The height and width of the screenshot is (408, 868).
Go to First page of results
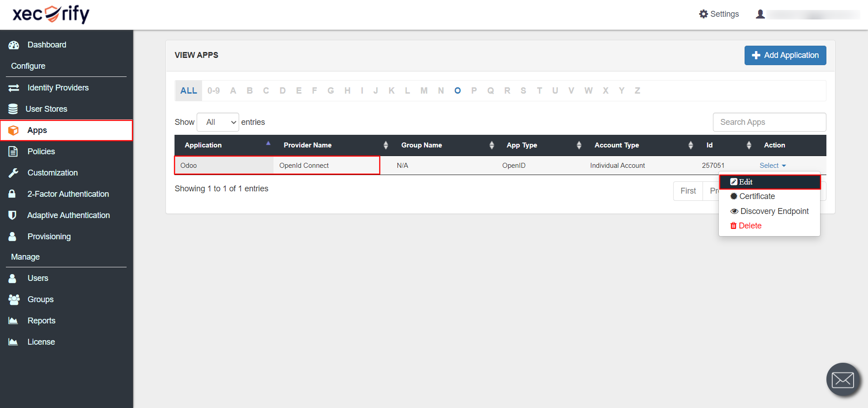coord(688,191)
